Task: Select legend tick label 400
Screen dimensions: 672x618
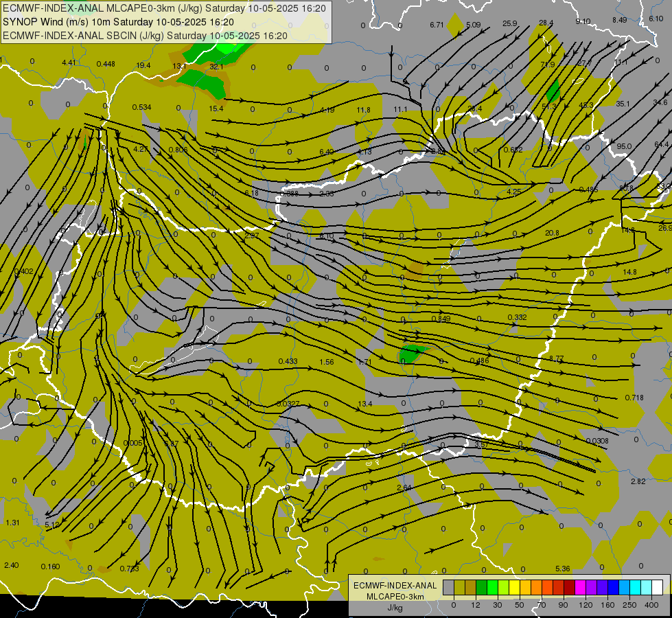Action: pyautogui.click(x=651, y=605)
